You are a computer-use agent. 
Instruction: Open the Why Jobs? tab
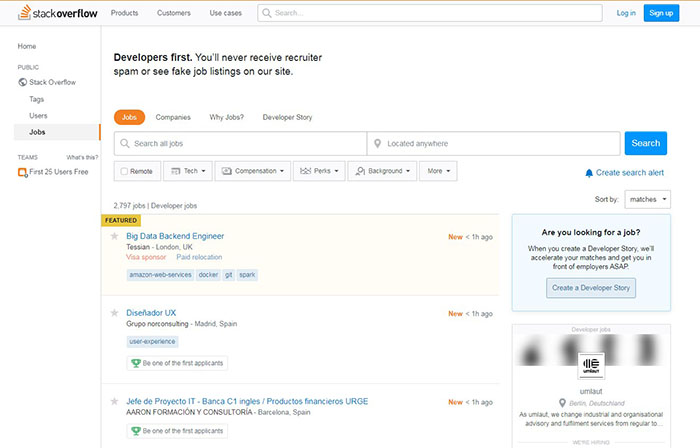(227, 117)
